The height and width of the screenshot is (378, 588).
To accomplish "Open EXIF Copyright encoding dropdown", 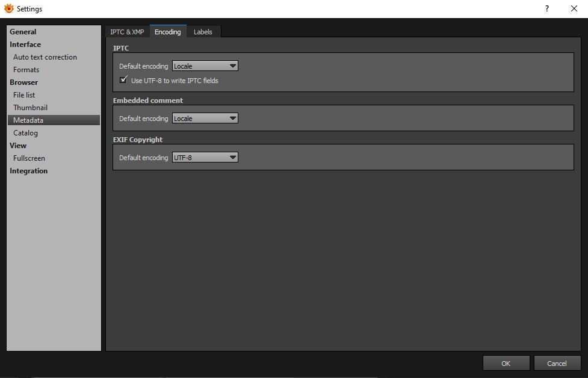I will pyautogui.click(x=205, y=158).
